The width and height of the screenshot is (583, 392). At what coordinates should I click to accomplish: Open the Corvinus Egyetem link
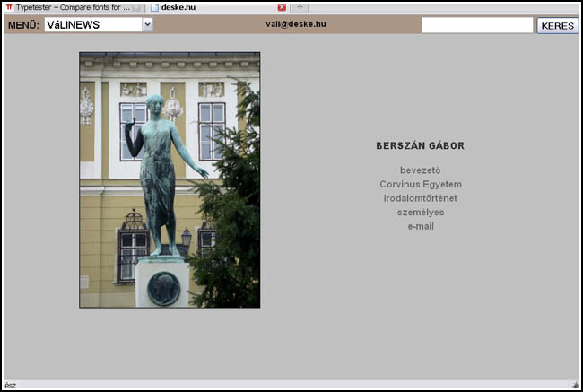(421, 185)
